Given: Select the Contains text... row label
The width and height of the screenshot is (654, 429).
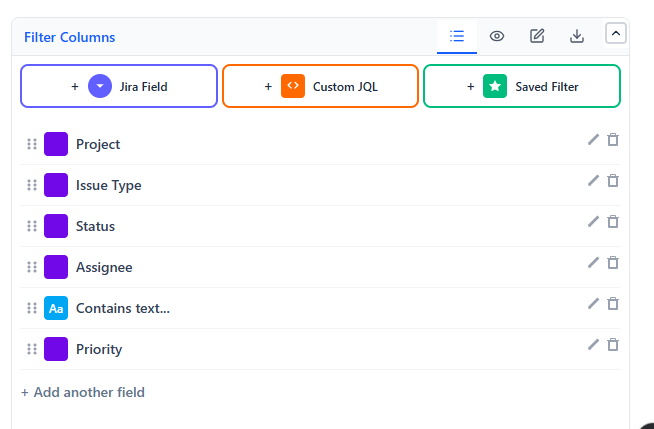Looking at the screenshot, I should coord(123,308).
